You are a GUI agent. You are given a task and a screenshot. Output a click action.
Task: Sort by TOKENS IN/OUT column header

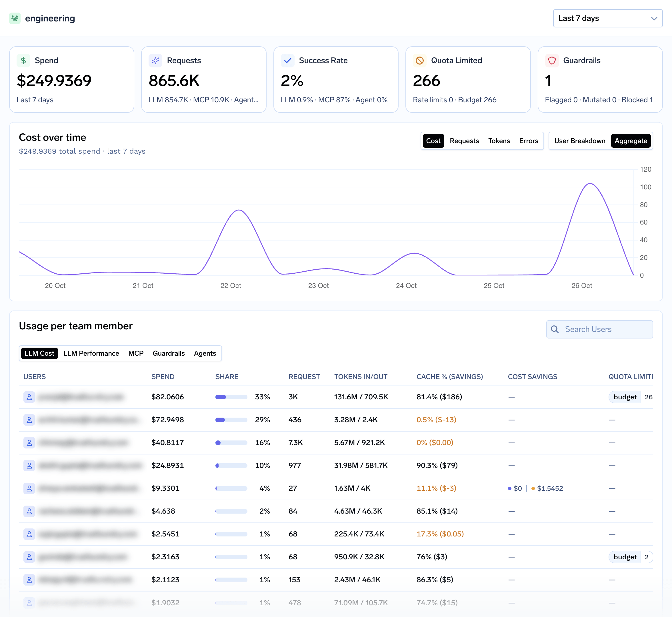pos(361,376)
